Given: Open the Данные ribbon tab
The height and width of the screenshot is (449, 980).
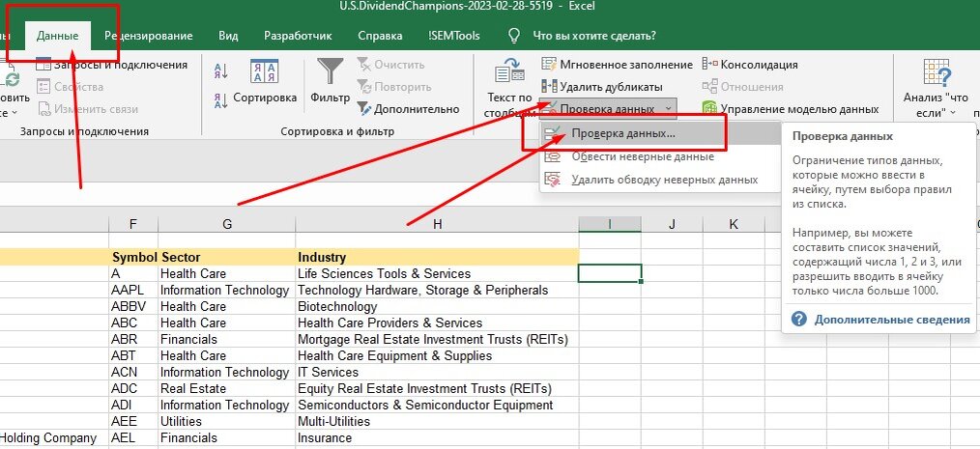Looking at the screenshot, I should tap(57, 36).
